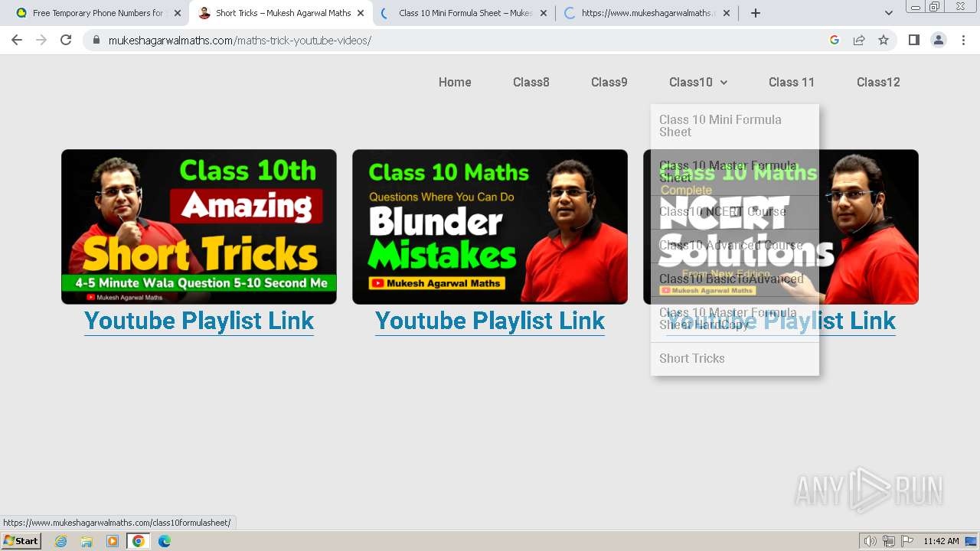
Task: Close the Short Tricks tab
Action: pyautogui.click(x=361, y=13)
